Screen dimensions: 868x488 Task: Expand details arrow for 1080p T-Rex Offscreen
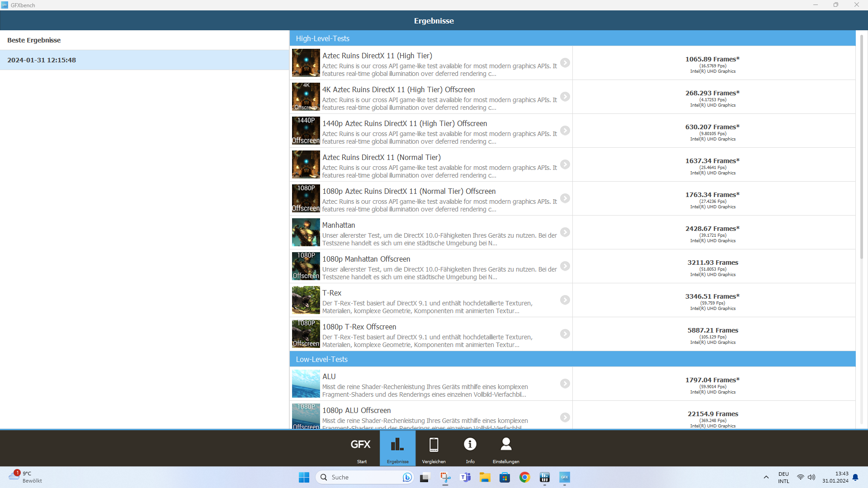(x=565, y=334)
